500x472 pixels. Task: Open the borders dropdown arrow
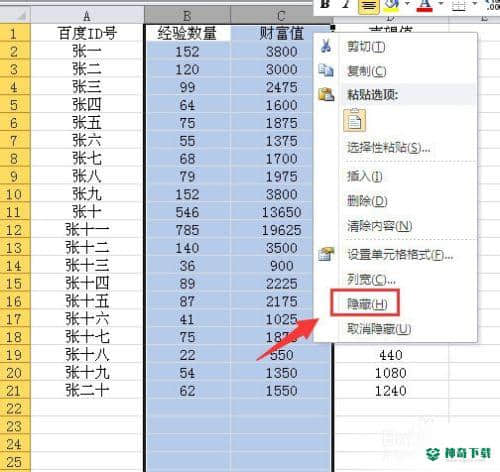click(475, 4)
